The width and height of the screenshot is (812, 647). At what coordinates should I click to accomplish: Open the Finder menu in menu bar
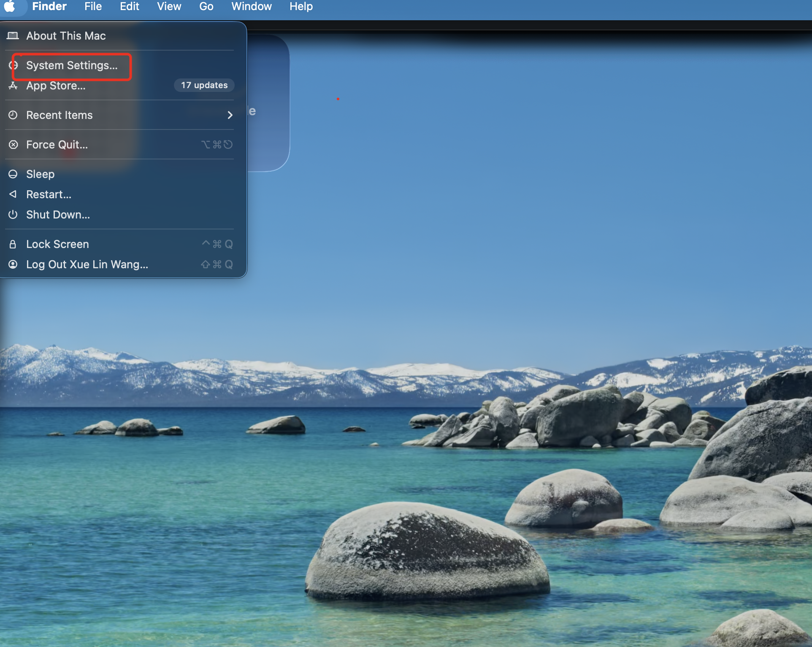(x=49, y=6)
